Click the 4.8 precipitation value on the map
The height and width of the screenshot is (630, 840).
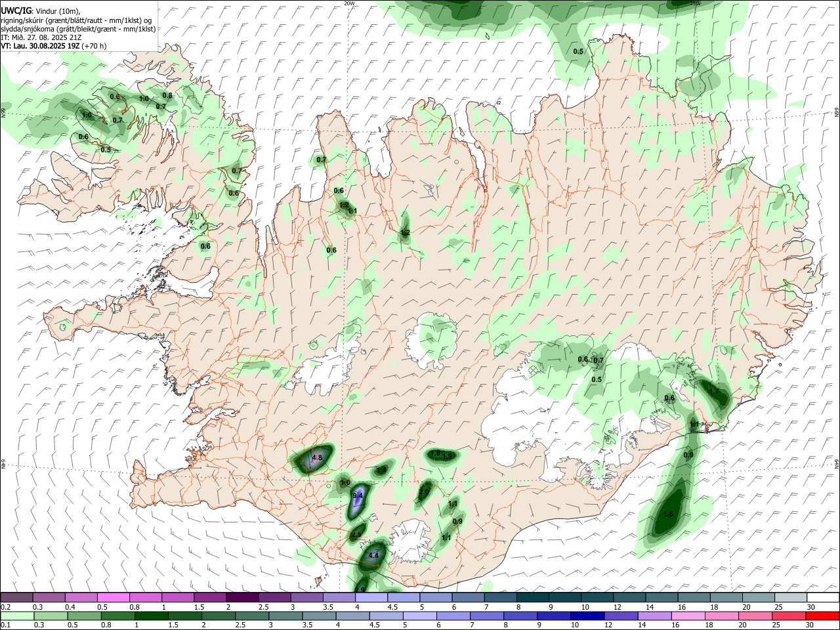tap(317, 457)
